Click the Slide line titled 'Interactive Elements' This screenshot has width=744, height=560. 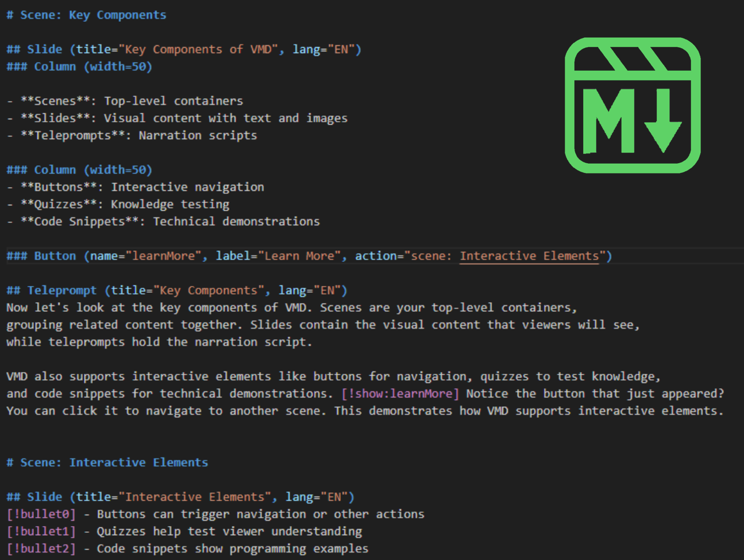[180, 497]
